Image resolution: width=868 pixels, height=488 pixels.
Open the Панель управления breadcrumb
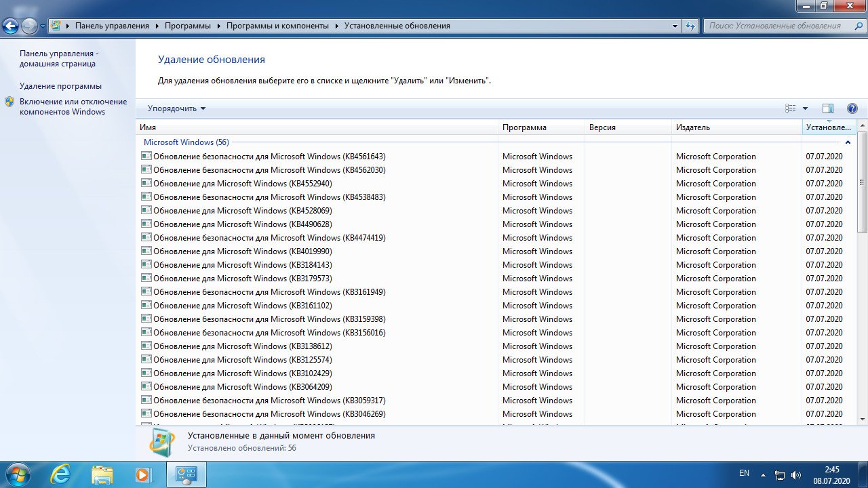[x=112, y=26]
